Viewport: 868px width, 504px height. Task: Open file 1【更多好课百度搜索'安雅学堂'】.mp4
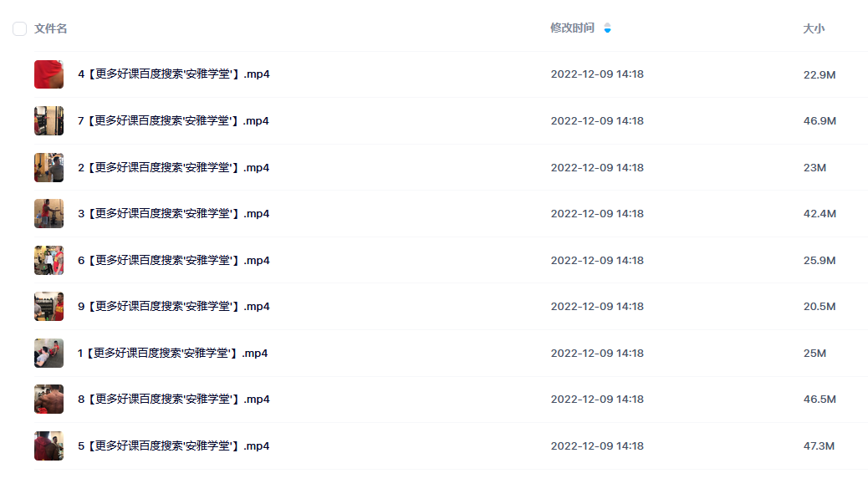pos(172,354)
